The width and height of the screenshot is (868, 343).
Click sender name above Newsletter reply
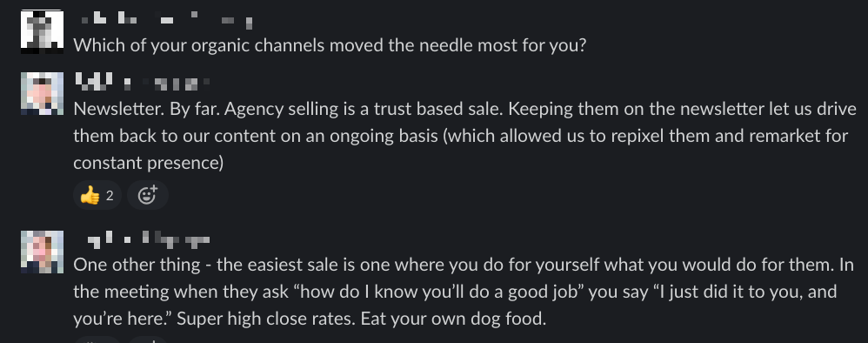coord(103,83)
